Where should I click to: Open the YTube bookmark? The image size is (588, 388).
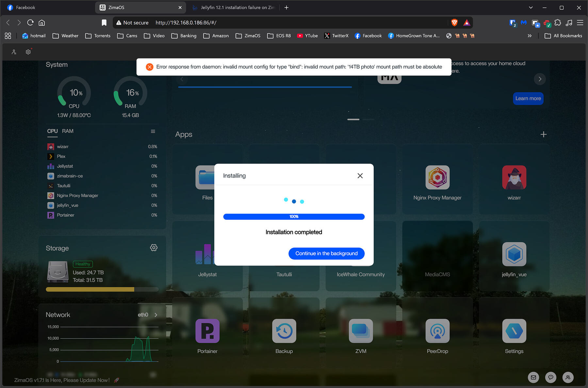[x=307, y=36]
